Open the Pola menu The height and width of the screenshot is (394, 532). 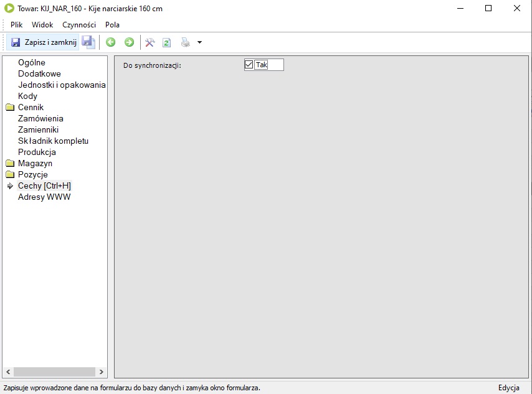point(112,25)
